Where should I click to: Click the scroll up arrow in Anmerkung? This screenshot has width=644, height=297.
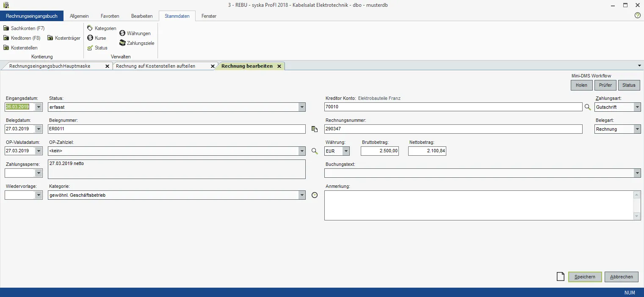pos(637,195)
